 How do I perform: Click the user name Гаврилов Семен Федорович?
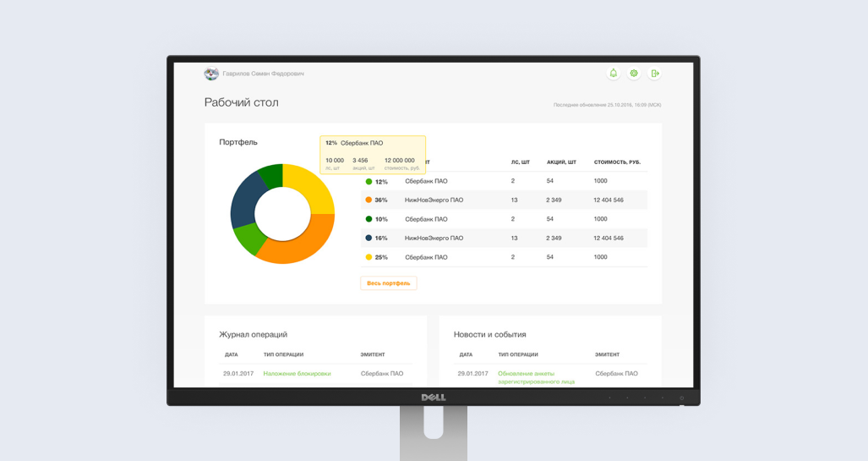click(x=263, y=74)
